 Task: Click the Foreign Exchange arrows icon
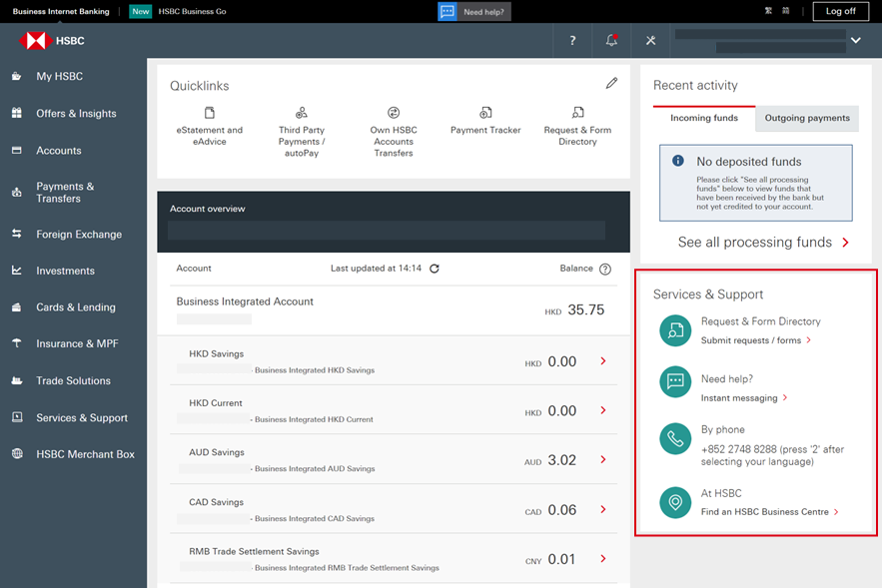17,234
